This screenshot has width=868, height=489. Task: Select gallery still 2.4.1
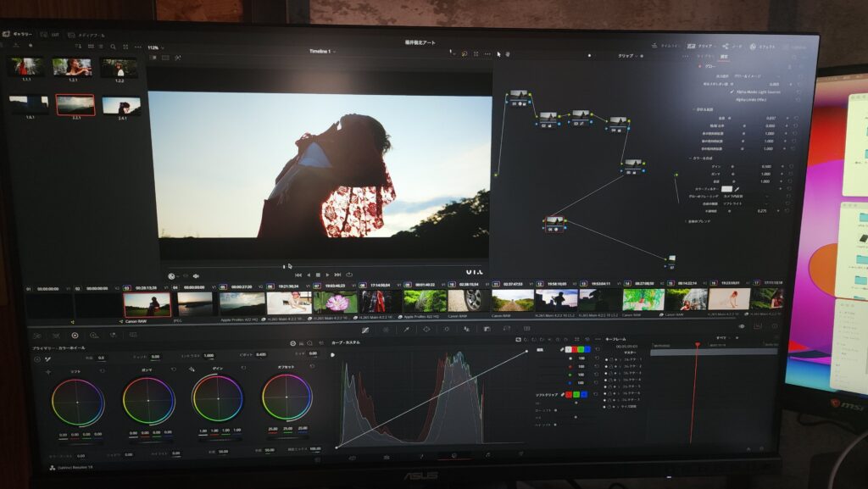122,106
